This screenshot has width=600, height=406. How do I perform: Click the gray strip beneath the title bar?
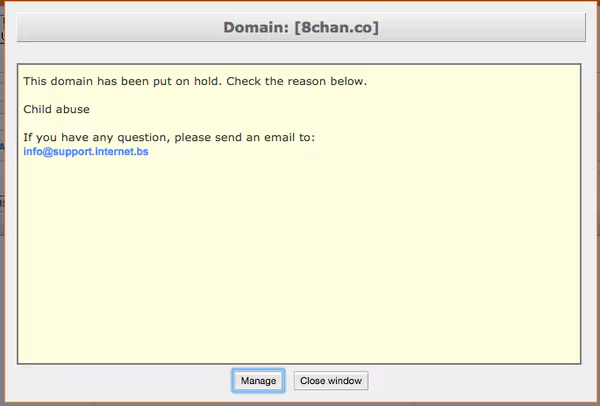click(x=300, y=52)
